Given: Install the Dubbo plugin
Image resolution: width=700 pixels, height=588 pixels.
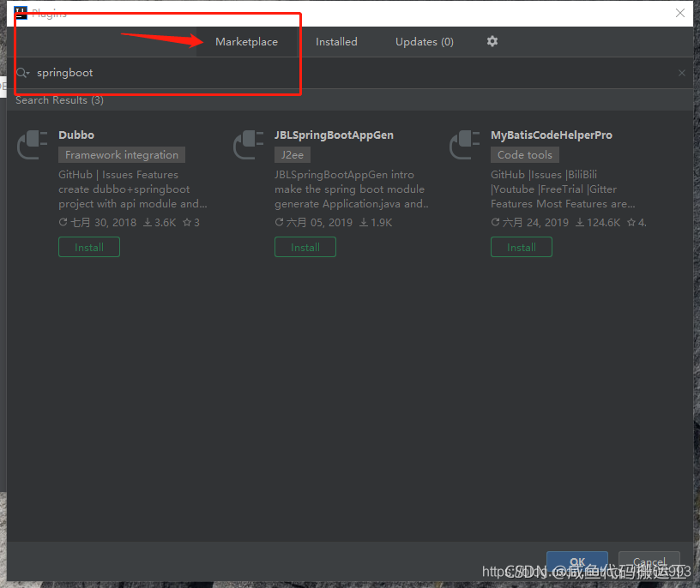Looking at the screenshot, I should [89, 247].
